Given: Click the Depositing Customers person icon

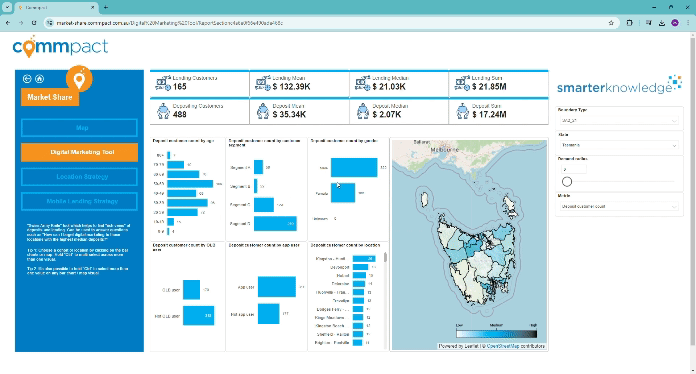Looking at the screenshot, I should [x=163, y=111].
